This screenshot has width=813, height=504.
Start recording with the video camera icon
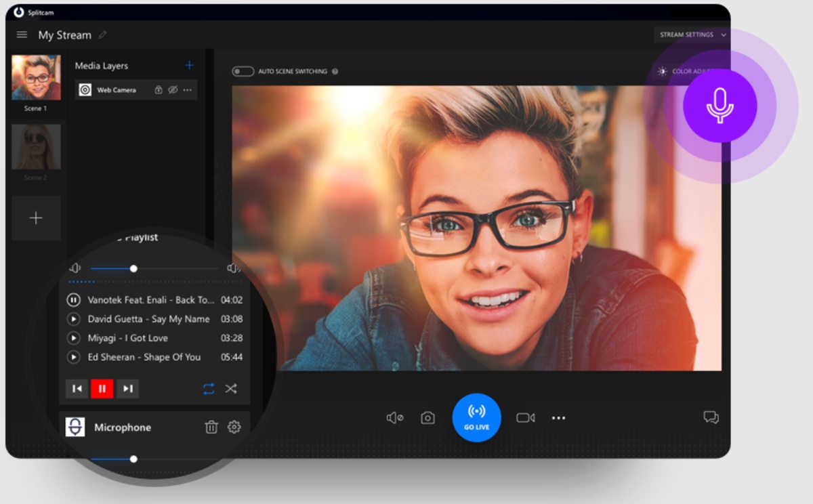point(526,418)
